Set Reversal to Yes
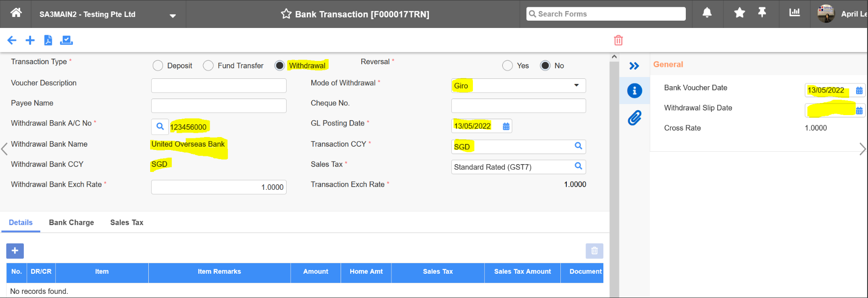Screen dimensions: 868x298 pos(507,66)
